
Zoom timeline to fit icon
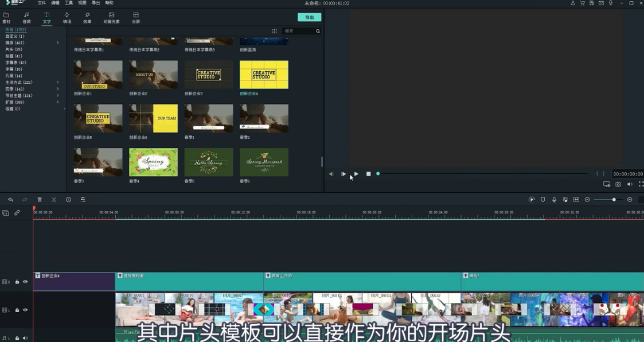click(576, 199)
